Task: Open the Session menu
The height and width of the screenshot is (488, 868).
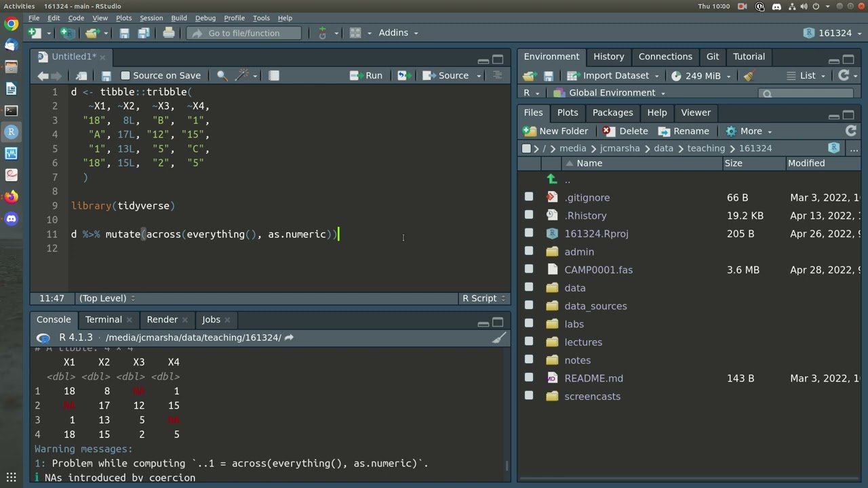Action: [x=151, y=18]
